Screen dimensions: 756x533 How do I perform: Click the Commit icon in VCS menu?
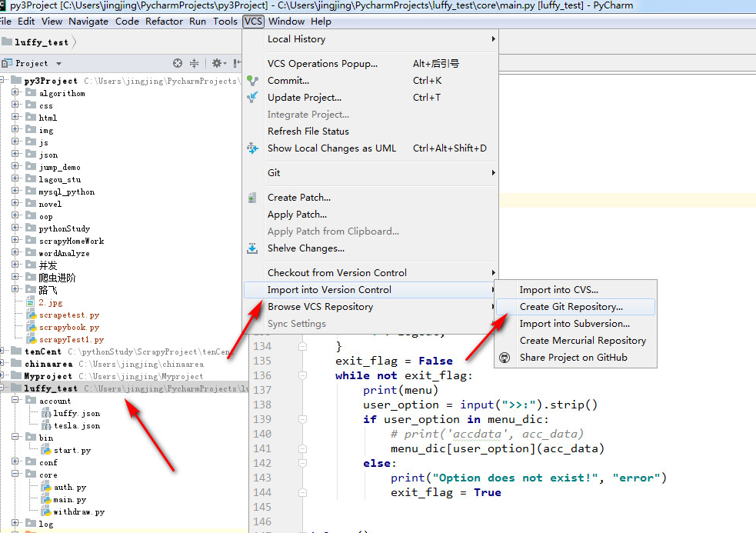click(x=252, y=81)
